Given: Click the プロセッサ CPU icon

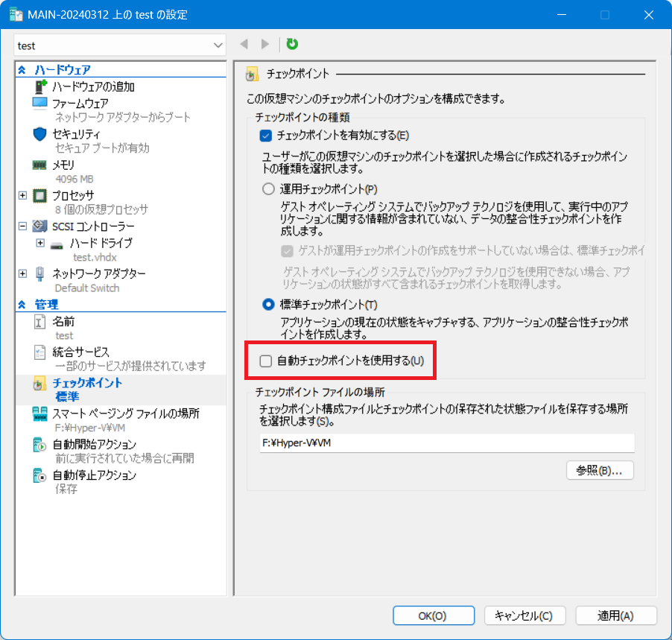Looking at the screenshot, I should 39,196.
